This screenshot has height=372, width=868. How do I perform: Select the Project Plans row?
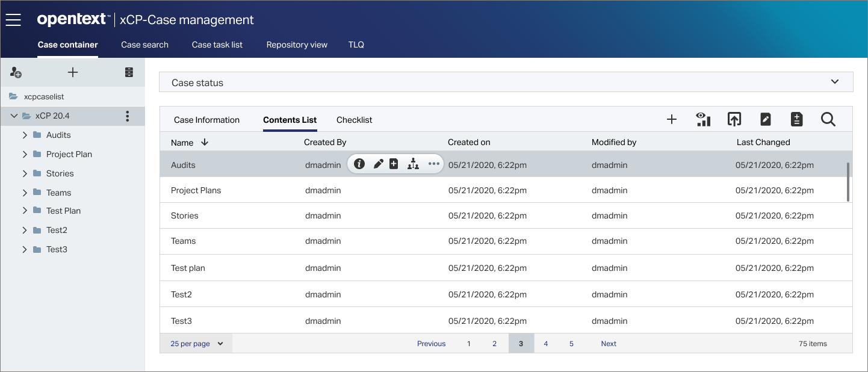click(x=506, y=190)
